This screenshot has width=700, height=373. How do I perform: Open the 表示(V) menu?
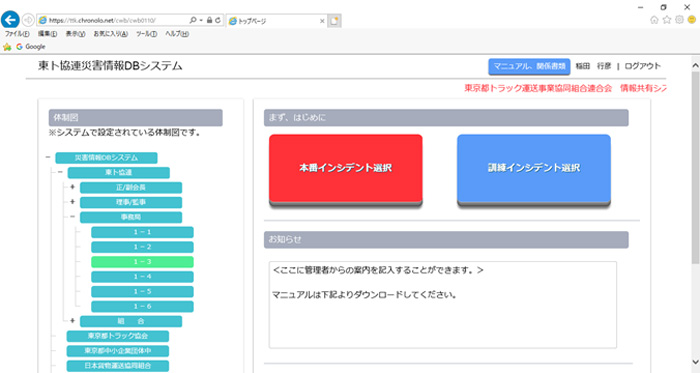point(75,34)
